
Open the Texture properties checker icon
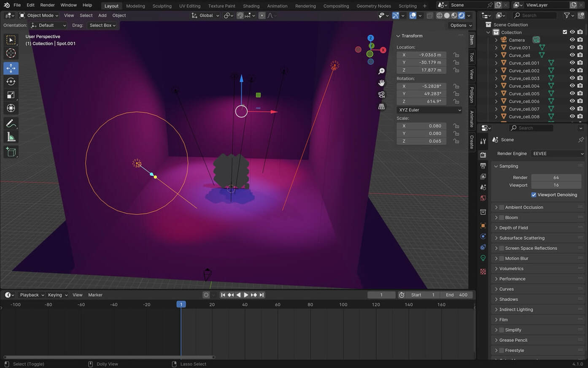(x=483, y=271)
